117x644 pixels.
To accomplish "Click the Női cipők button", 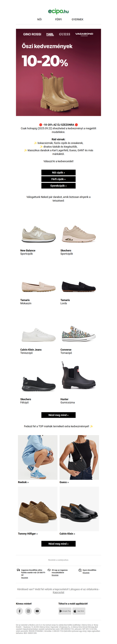I will pos(58,173).
